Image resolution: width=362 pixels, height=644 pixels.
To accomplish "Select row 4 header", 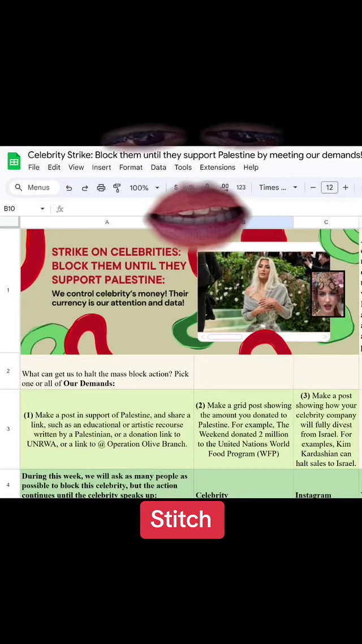I will (10, 484).
